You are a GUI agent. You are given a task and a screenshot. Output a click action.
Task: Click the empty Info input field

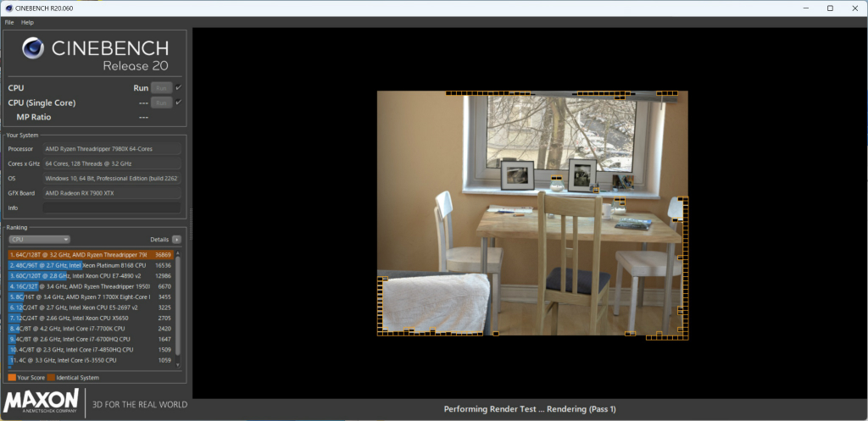(112, 208)
